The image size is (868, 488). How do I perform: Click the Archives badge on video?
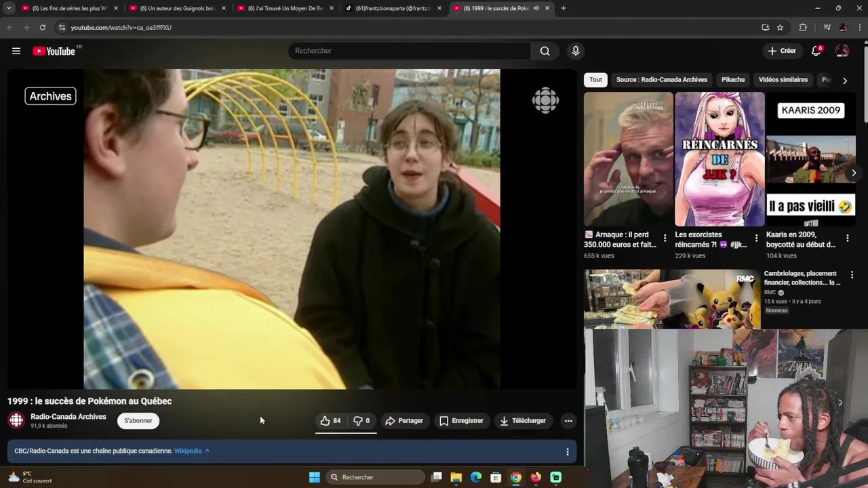coord(50,96)
